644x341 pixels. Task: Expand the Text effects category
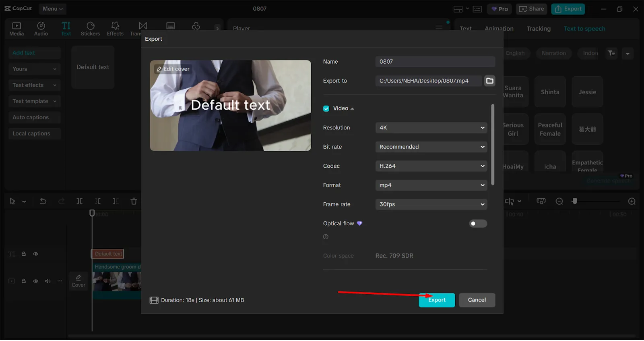click(x=35, y=85)
